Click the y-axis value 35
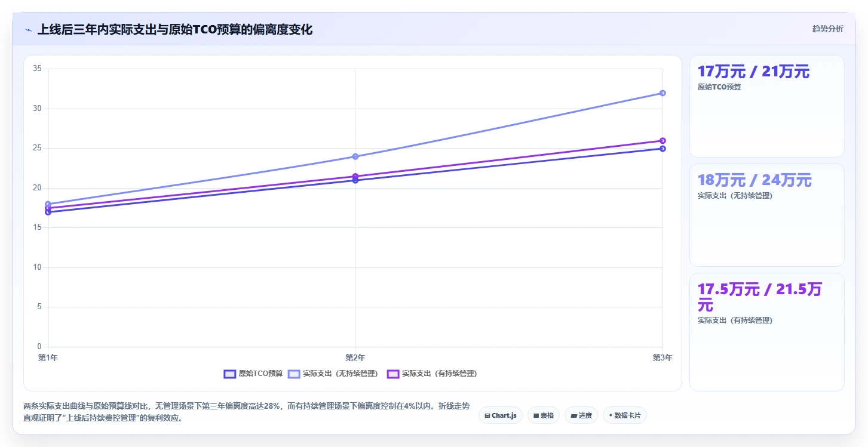Viewport: 868px width, 447px height. pos(37,69)
